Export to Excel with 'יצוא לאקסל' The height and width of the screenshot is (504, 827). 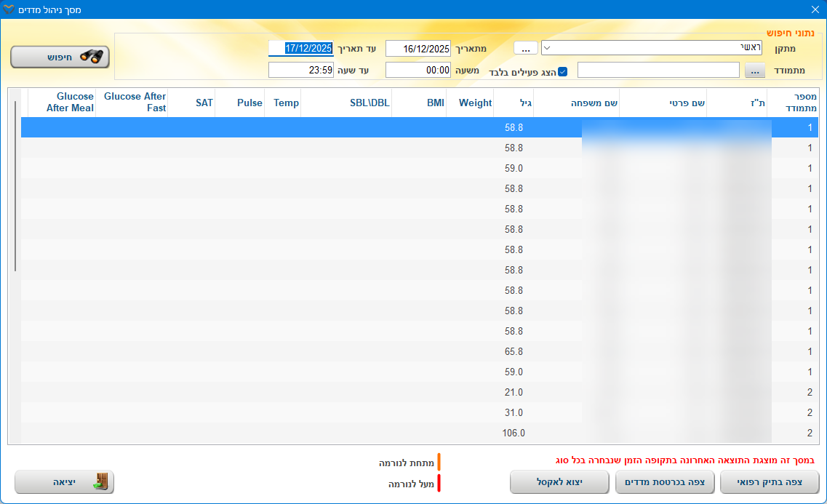pos(559,482)
